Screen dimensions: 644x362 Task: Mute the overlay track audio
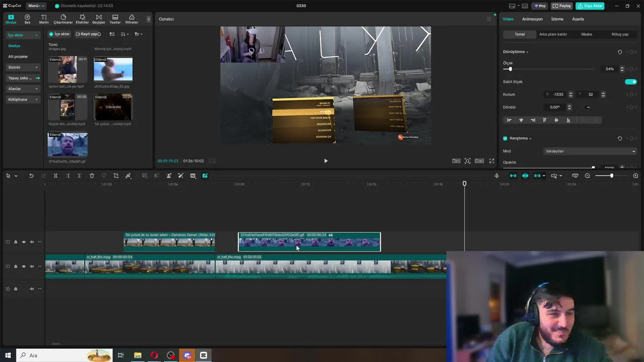click(x=32, y=242)
